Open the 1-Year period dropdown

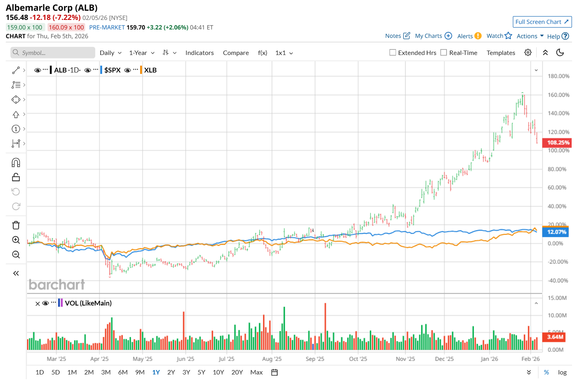[142, 53]
